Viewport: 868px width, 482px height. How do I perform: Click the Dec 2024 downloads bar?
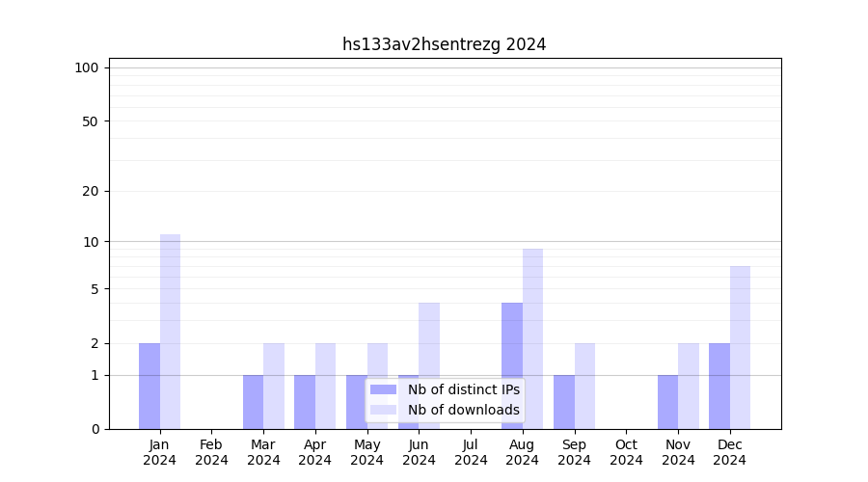(740, 347)
